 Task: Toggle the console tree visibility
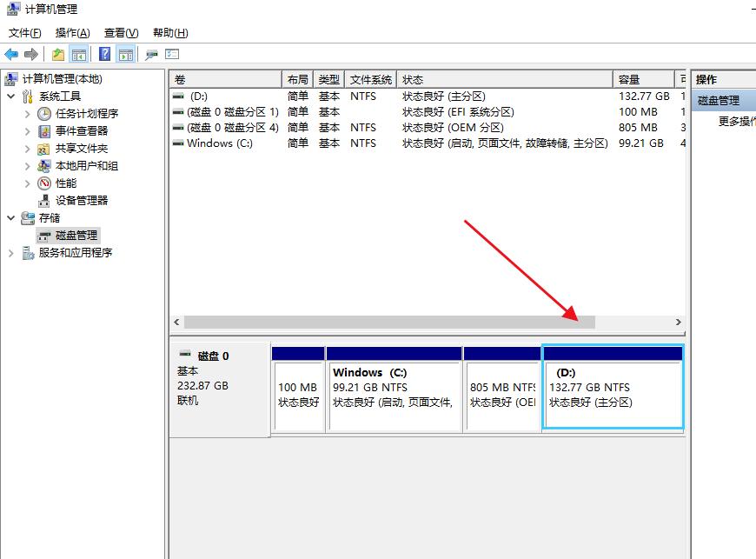point(77,53)
